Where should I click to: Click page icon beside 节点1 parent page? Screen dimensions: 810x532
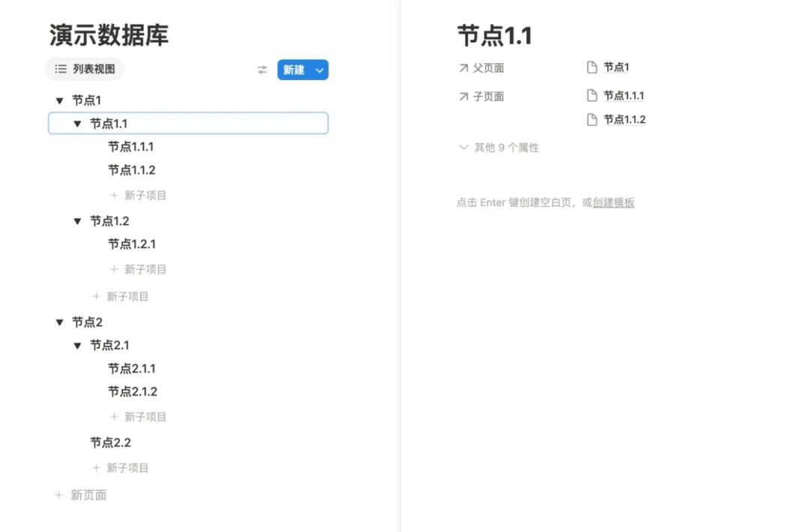click(x=592, y=67)
